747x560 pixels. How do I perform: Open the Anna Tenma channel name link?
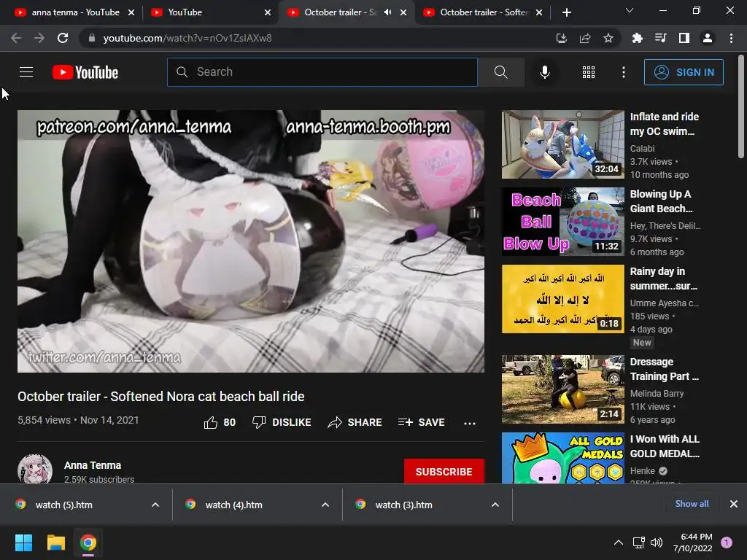coord(93,465)
